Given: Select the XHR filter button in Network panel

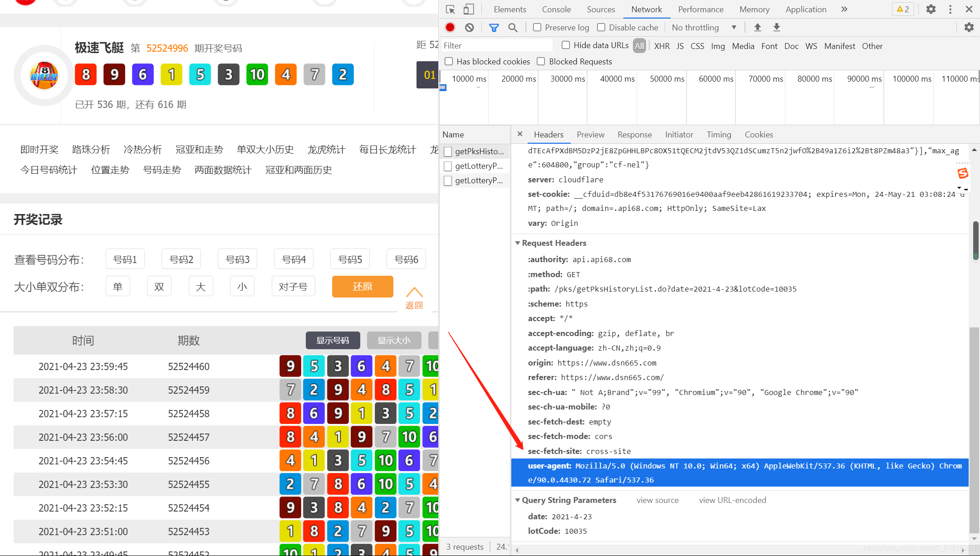Looking at the screenshot, I should 661,45.
